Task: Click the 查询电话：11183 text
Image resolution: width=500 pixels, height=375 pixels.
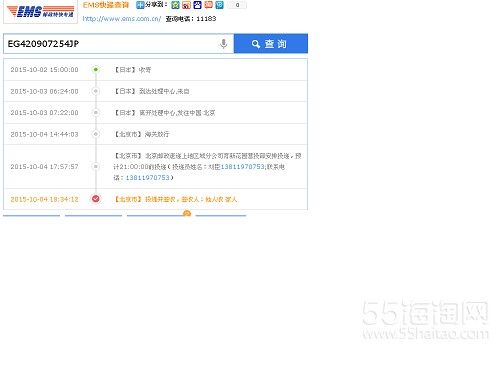Action: coord(191,19)
